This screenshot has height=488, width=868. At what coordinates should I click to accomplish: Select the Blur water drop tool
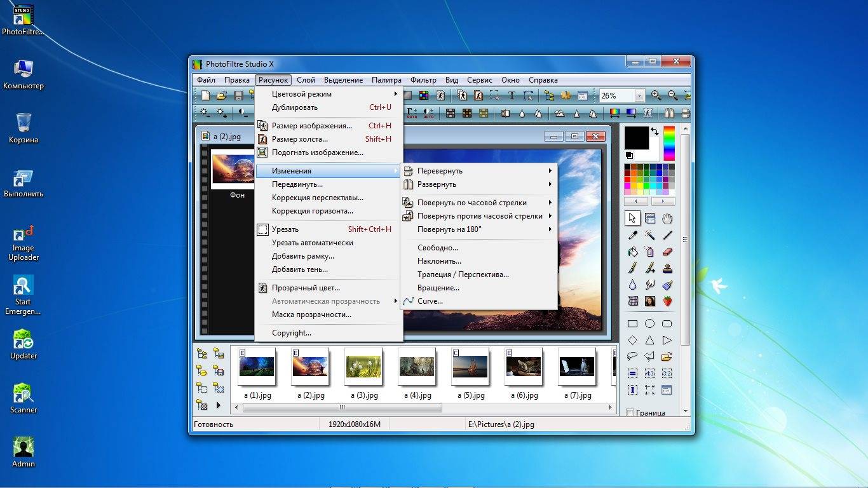pos(632,285)
